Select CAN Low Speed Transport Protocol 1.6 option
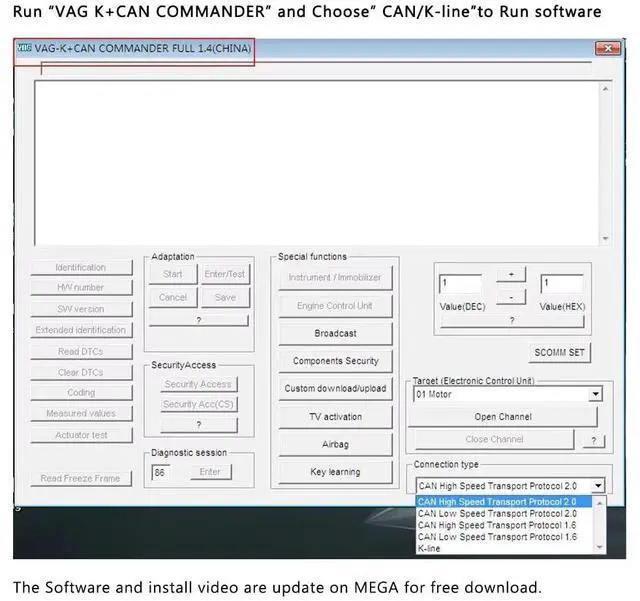This screenshot has width=640, height=601. click(x=504, y=537)
